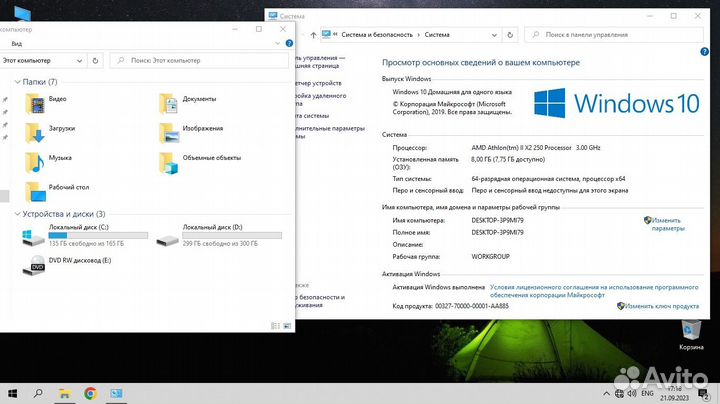The height and width of the screenshot is (404, 720).
Task: Navigate to Система и безопасность breadcrumb
Action: 377,35
